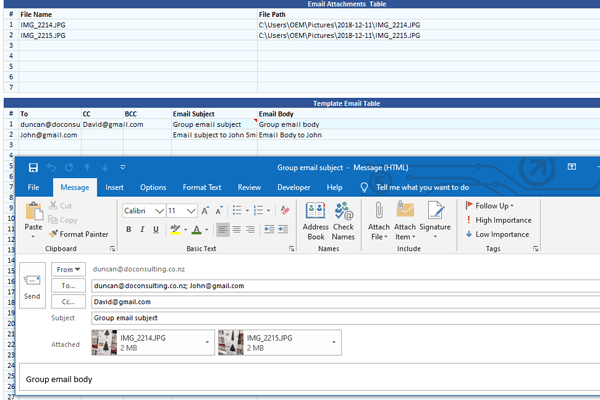Image resolution: width=600 pixels, height=400 pixels.
Task: Open the Calibri font name dropdown
Action: 160,211
